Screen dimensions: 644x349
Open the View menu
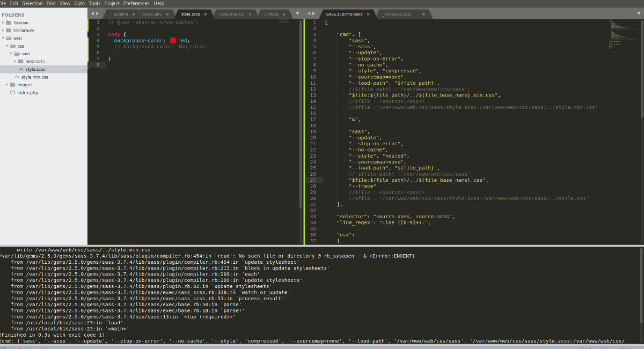click(65, 3)
